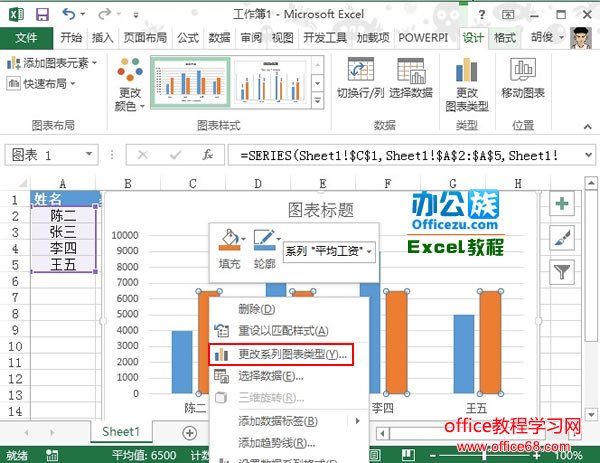Click the macro record icon in status bar
The width and height of the screenshot is (600, 463).
pos(52,455)
